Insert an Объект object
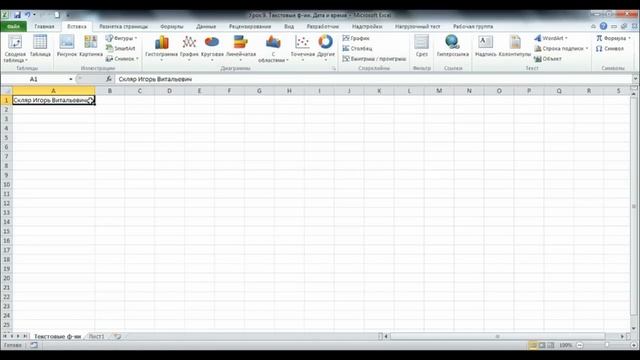Viewport: 640px width, 360px height. 548,58
